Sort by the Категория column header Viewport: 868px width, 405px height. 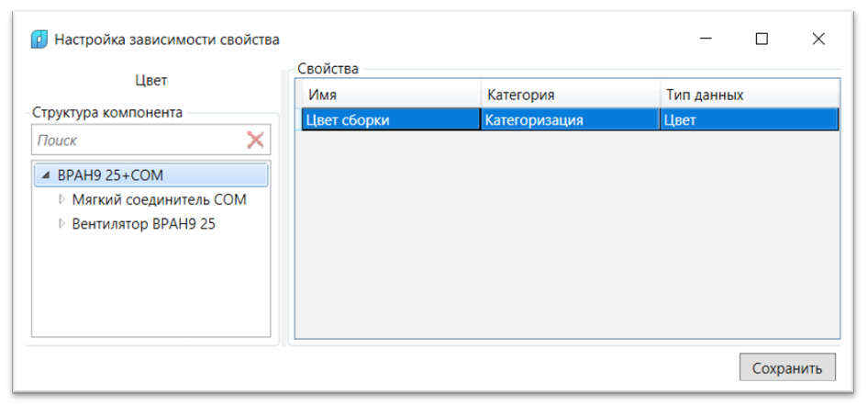click(x=569, y=95)
